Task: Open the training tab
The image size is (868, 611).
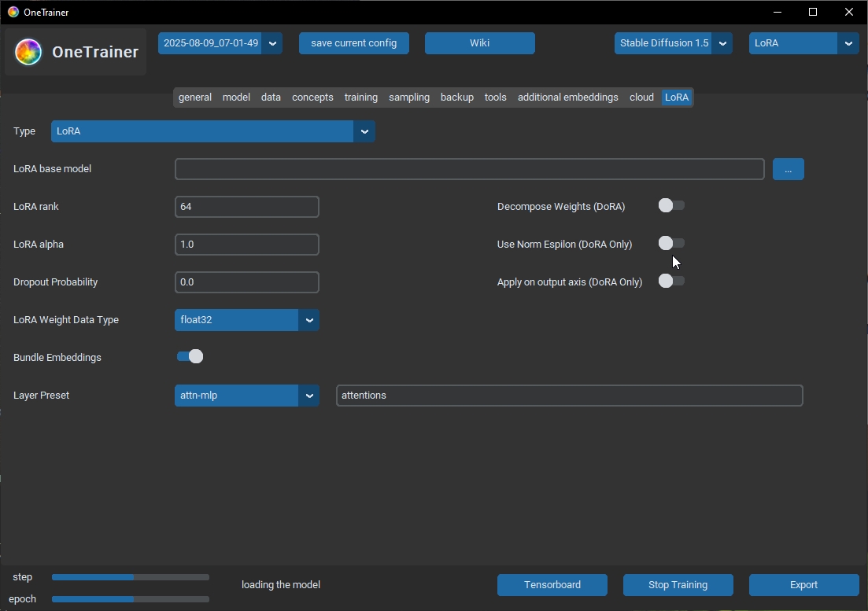Action: pos(361,98)
